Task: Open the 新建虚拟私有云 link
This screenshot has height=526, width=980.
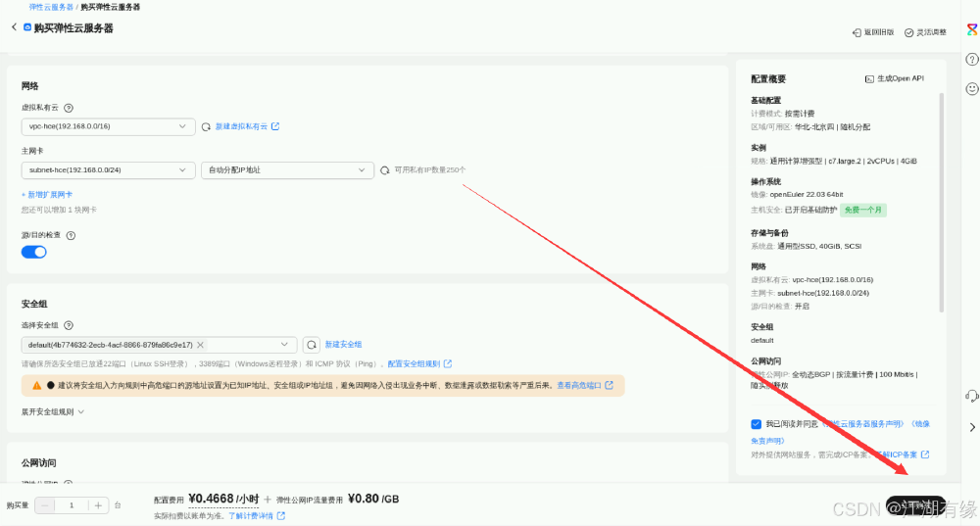Action: coord(248,126)
